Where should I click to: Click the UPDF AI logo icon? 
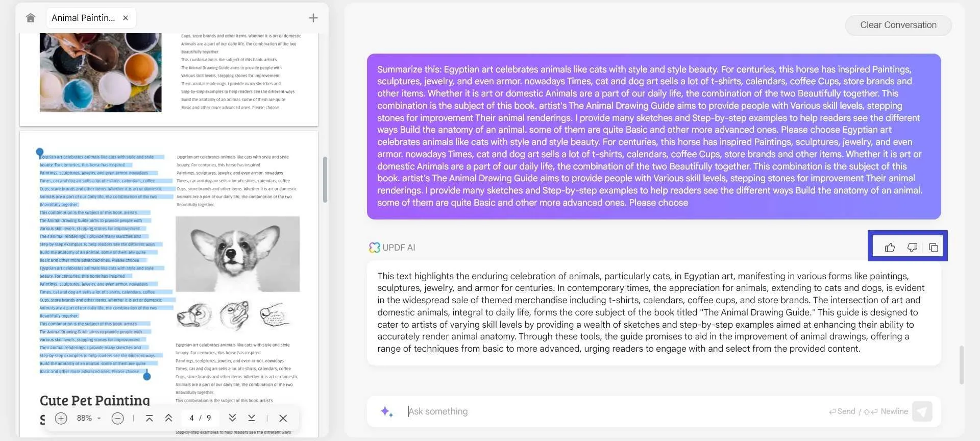pyautogui.click(x=375, y=248)
